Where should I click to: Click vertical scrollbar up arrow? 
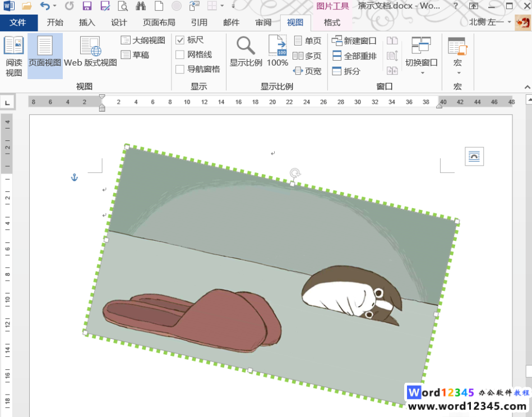[529, 99]
